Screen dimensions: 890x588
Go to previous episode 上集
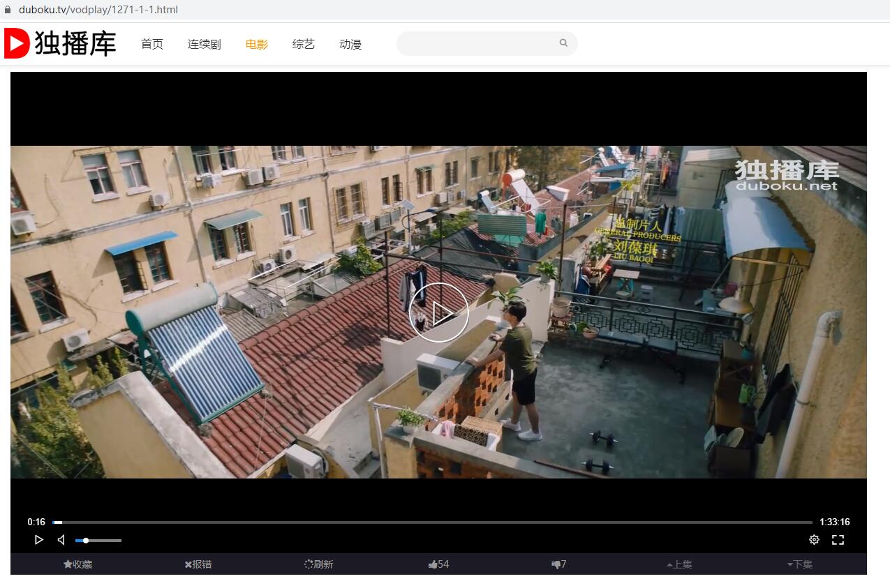click(679, 564)
